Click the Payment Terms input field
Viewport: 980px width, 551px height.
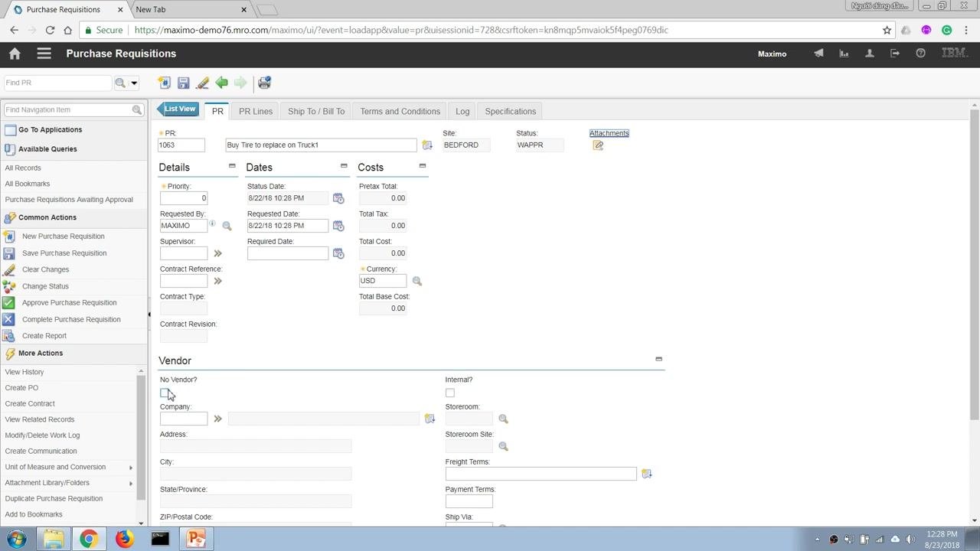469,502
